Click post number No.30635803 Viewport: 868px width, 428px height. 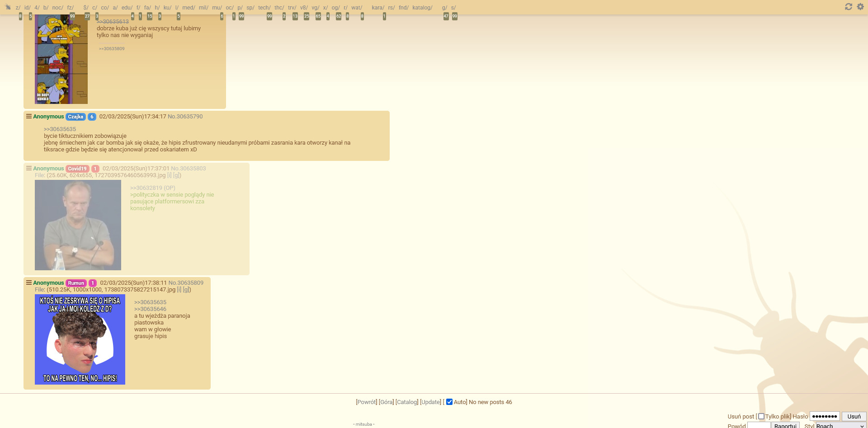pos(189,169)
